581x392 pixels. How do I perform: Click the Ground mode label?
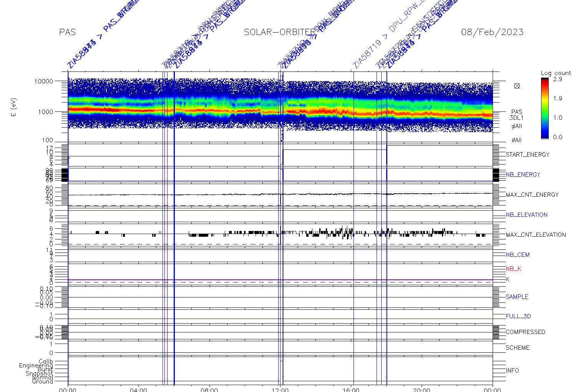tap(42, 382)
